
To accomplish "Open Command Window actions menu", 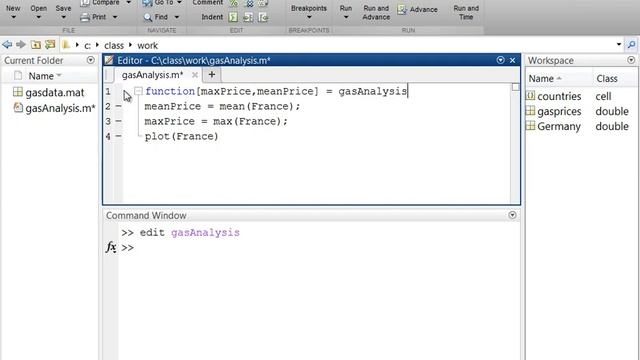I will [x=512, y=215].
